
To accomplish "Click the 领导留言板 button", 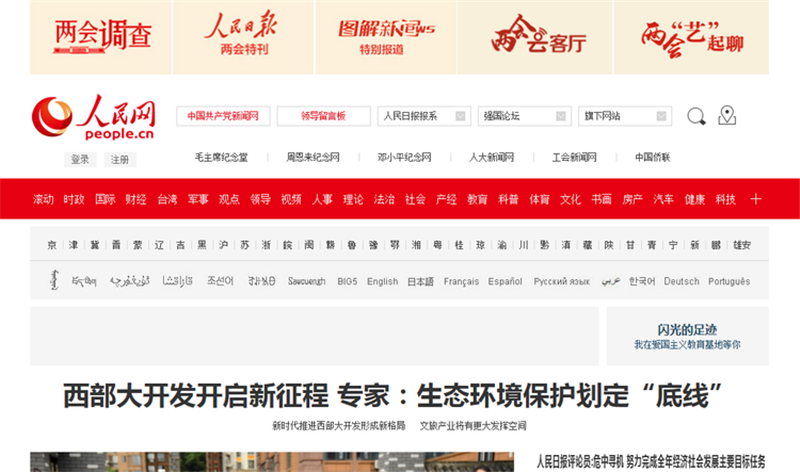I will (323, 116).
